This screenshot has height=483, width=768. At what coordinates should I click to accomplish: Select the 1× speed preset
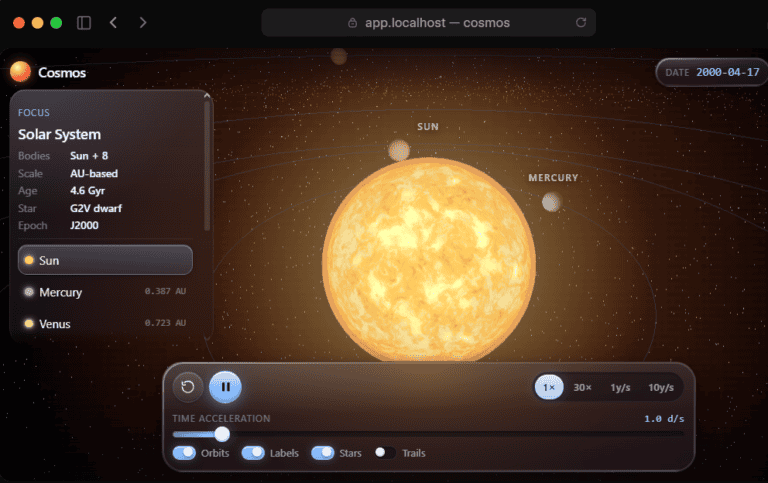point(549,387)
